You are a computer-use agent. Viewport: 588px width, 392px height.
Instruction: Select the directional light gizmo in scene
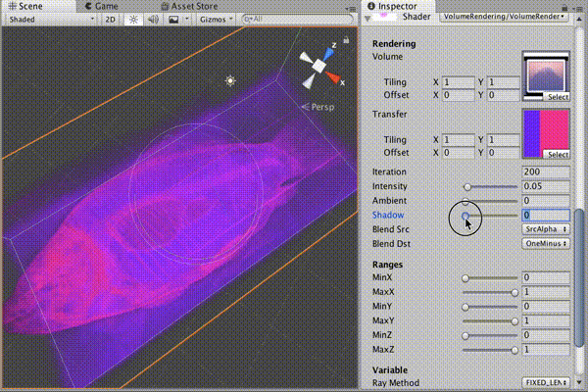point(230,80)
